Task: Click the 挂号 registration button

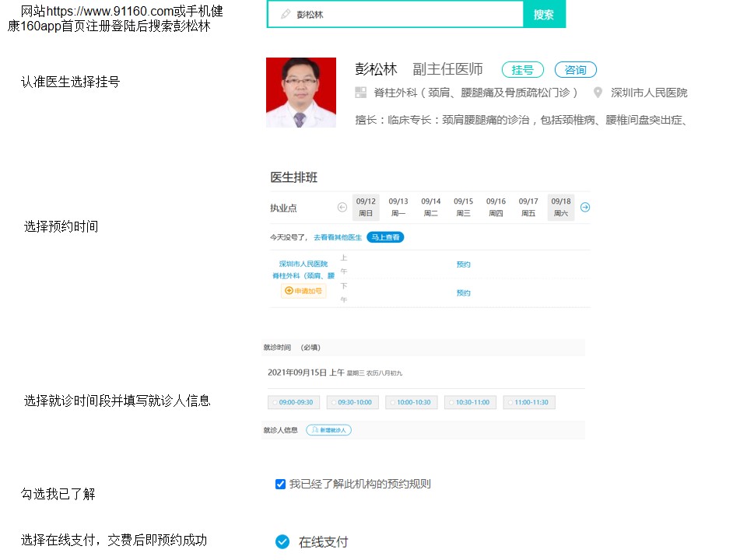Action: (x=522, y=69)
